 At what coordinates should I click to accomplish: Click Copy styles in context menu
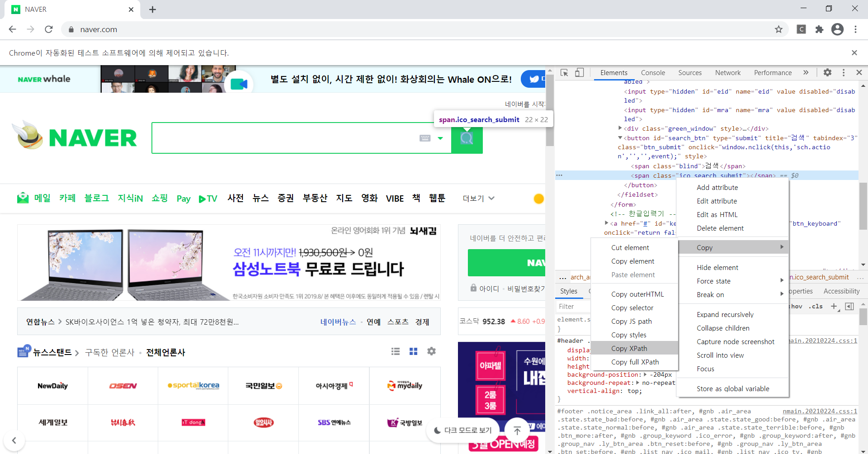(635, 335)
